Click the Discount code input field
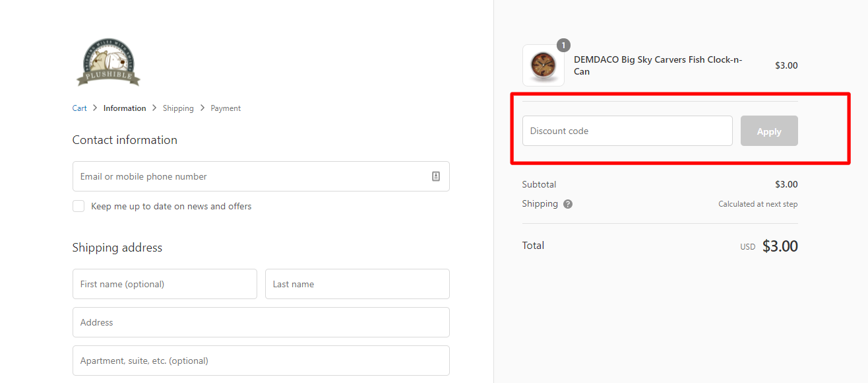 (627, 131)
